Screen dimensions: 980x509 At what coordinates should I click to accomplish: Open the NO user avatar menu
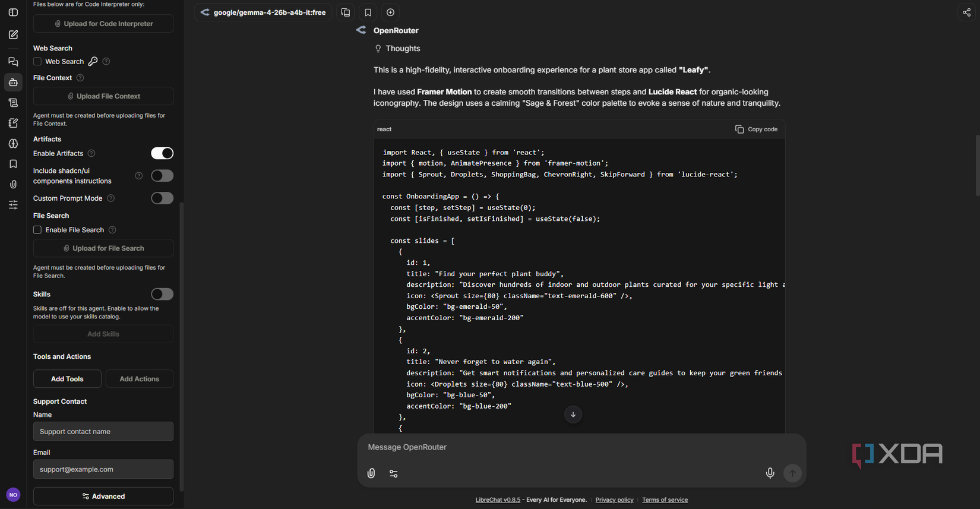(13, 495)
